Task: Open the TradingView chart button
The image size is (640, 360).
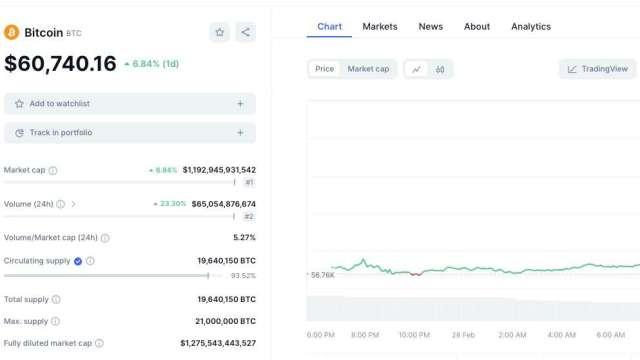Action: click(598, 69)
